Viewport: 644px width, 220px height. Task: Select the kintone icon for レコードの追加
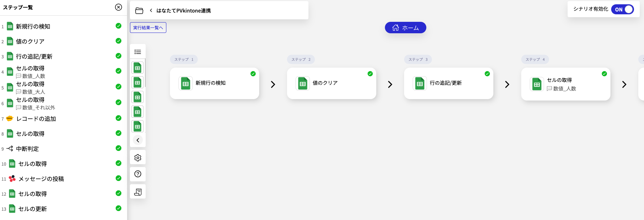10,118
